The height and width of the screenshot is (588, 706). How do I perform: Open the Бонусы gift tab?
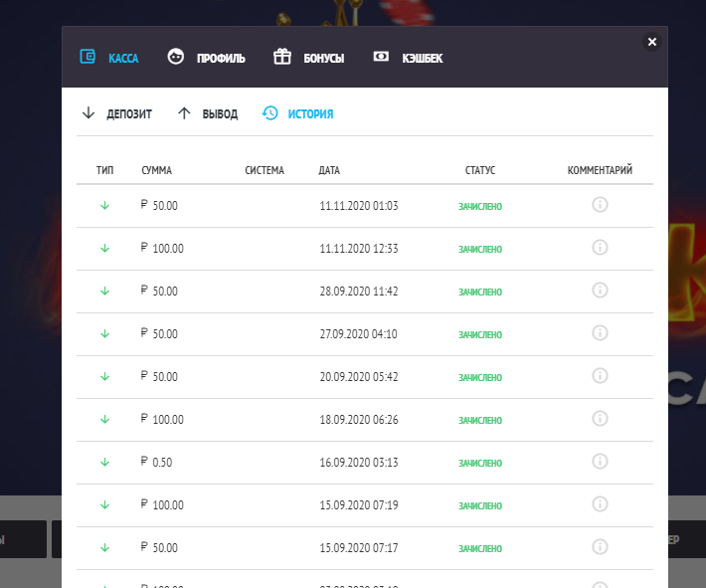309,58
